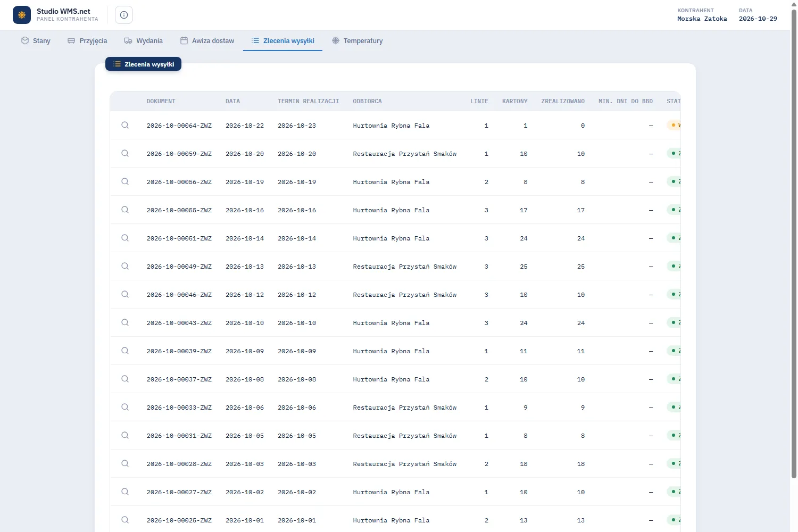View order 2026-10-00056-ZWZ using its magnifier icon
Viewport: 798px width, 532px height.
(x=125, y=181)
